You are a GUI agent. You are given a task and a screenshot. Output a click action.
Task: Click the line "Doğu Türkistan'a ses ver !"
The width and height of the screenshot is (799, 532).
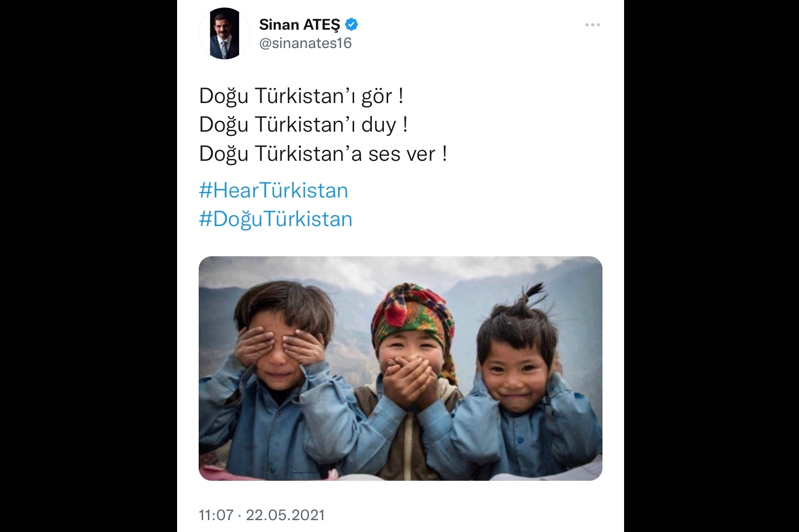323,154
